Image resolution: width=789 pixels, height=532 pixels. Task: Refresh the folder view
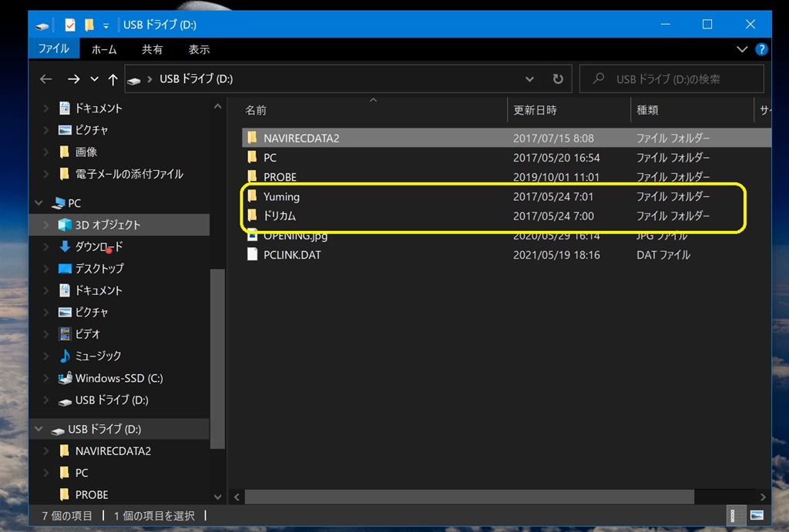[x=558, y=79]
